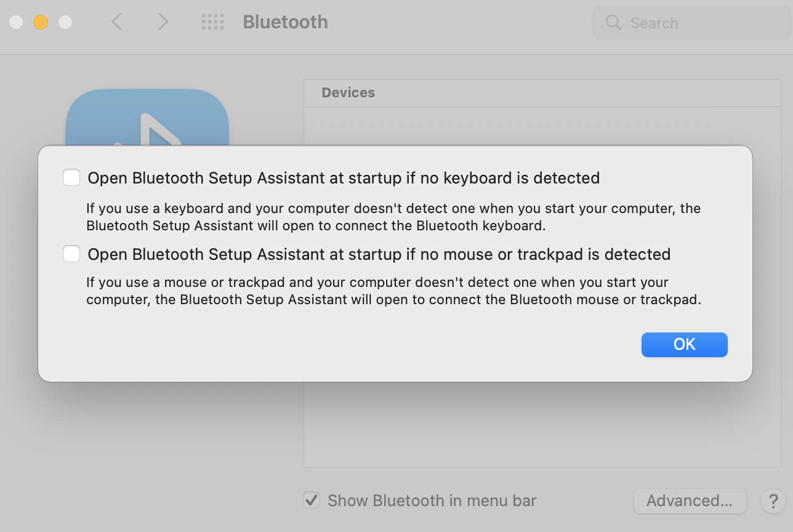
Task: Uncheck Show Bluetooth in menu bar
Action: coord(312,500)
